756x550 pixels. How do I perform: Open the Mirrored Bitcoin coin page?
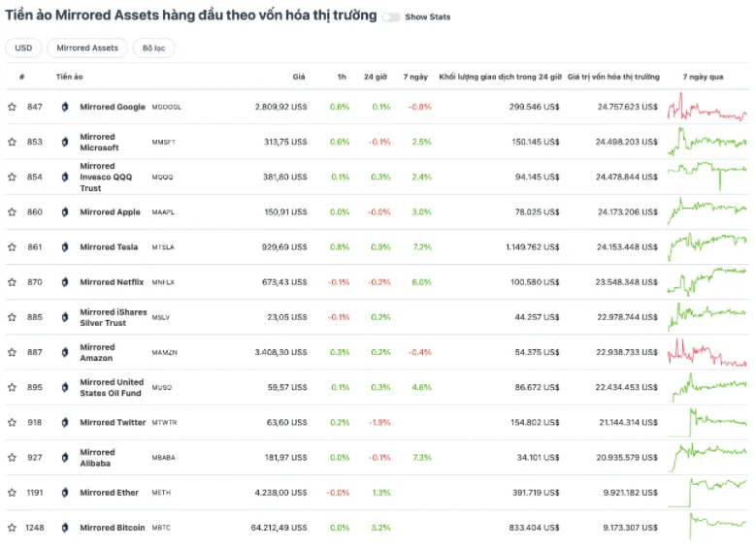coord(113,528)
